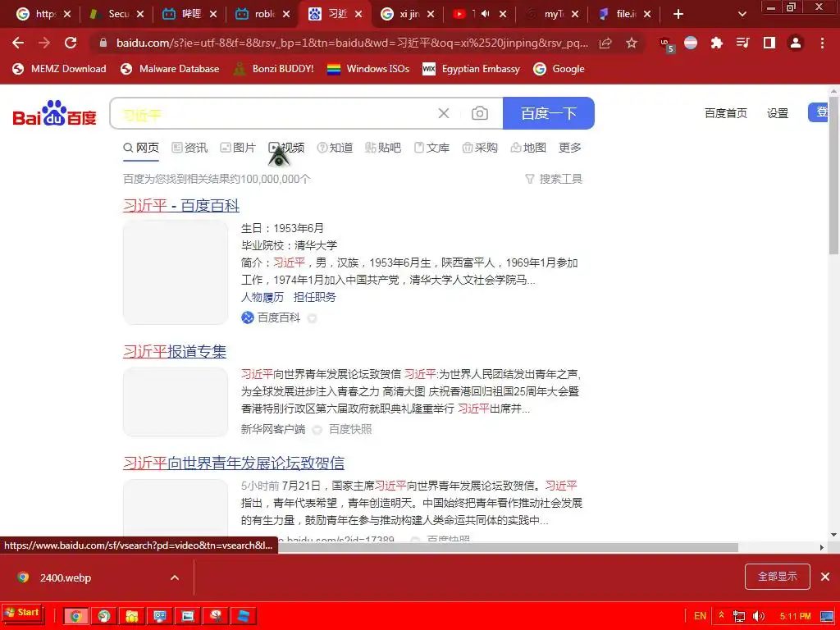Click the Share page icon in address bar
This screenshot has width=840, height=630.
click(606, 43)
